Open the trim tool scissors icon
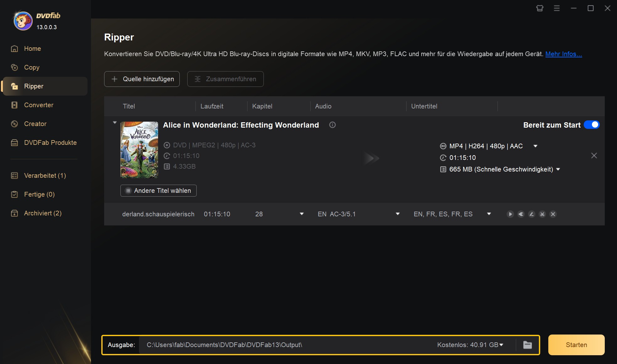617x364 pixels. (542, 214)
